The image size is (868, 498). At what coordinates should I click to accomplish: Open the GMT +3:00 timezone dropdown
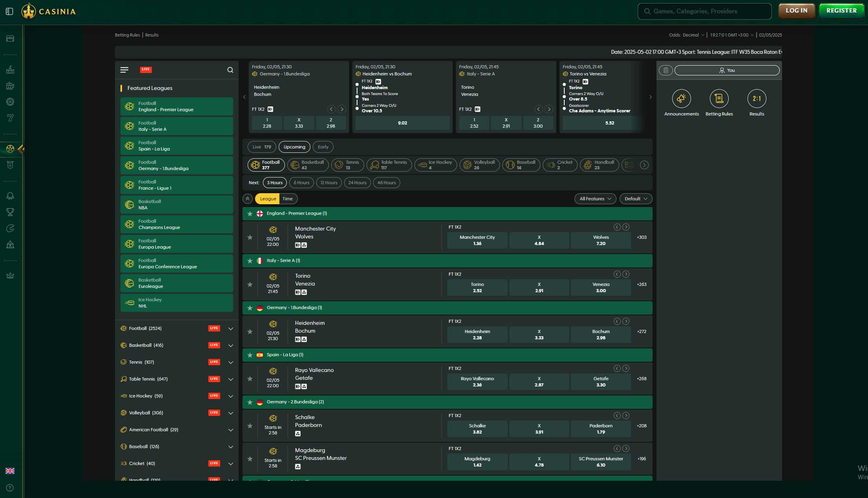click(x=732, y=35)
